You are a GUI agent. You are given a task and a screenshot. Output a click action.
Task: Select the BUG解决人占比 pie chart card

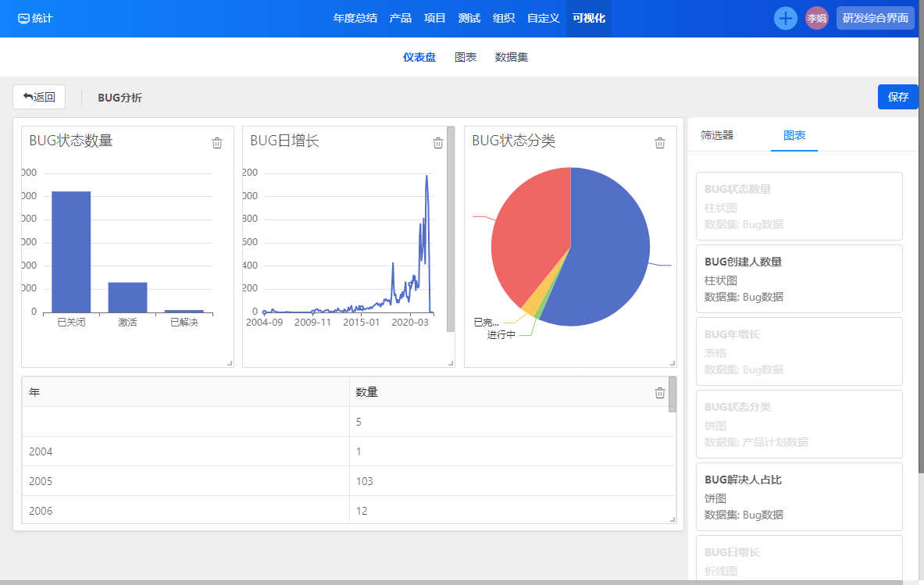point(798,497)
